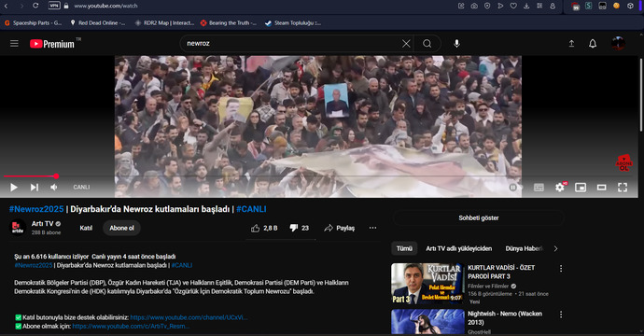Switch to theater mode view
Screen dimensions: 644x336
click(x=601, y=188)
